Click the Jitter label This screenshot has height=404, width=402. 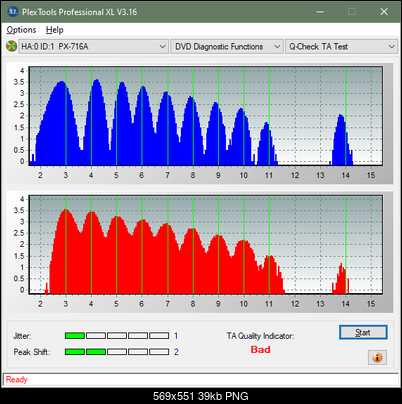click(22, 336)
